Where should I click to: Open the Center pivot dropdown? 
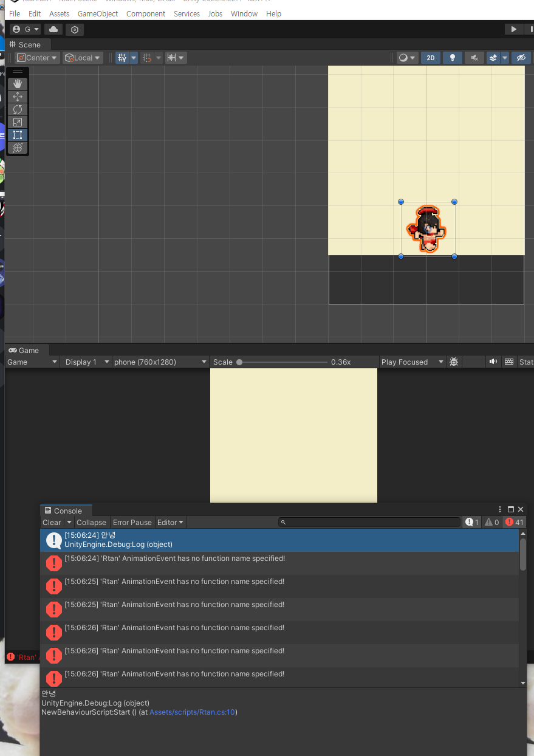click(x=38, y=58)
